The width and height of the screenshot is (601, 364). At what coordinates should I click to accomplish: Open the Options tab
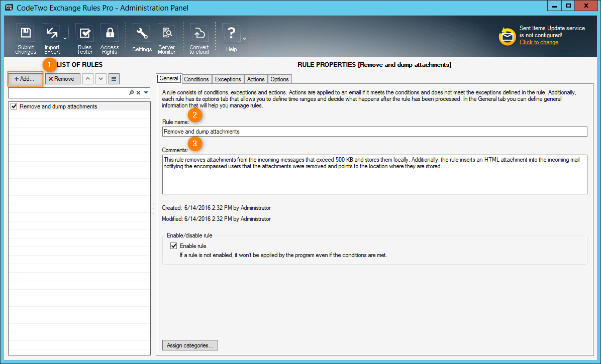[x=279, y=79]
